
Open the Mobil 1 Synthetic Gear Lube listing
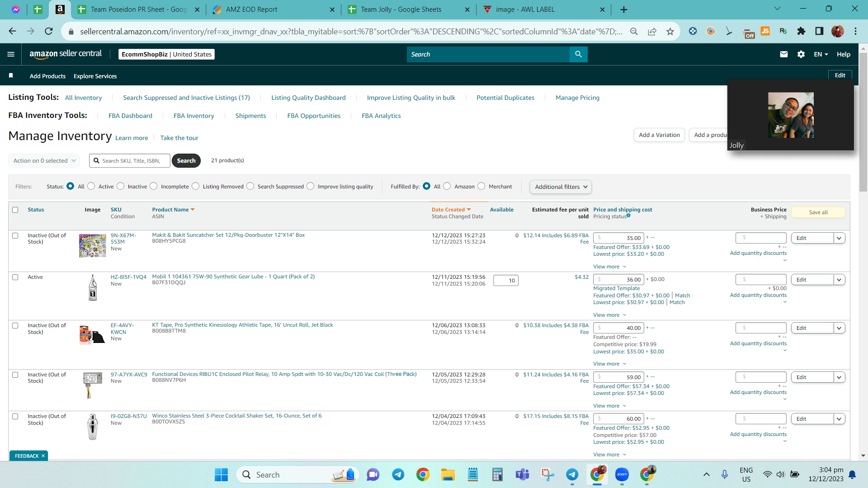tap(233, 277)
